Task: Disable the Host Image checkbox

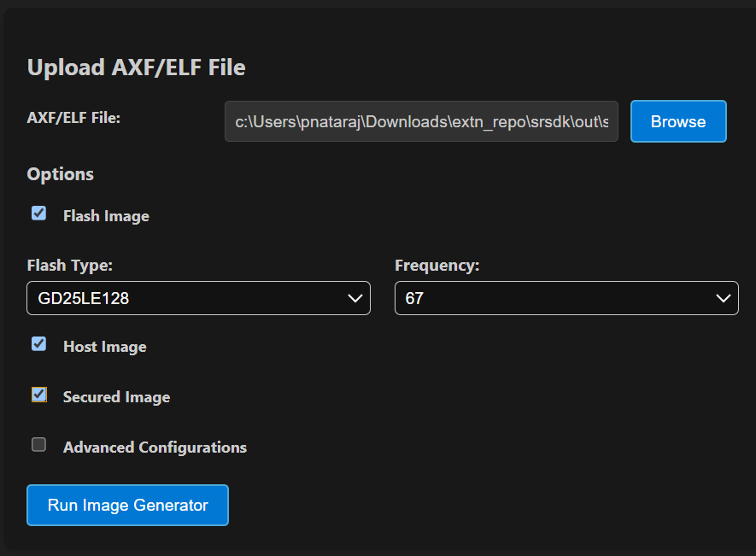Action: pos(38,344)
